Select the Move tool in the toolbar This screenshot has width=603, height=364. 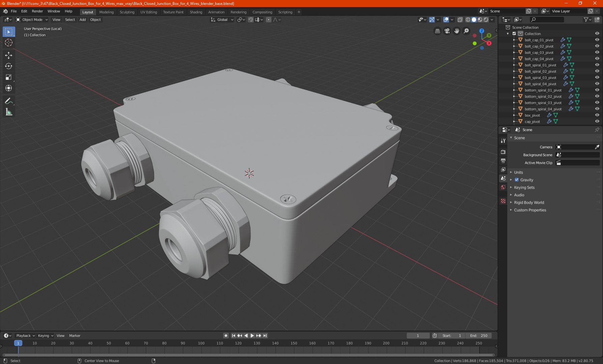pos(9,55)
